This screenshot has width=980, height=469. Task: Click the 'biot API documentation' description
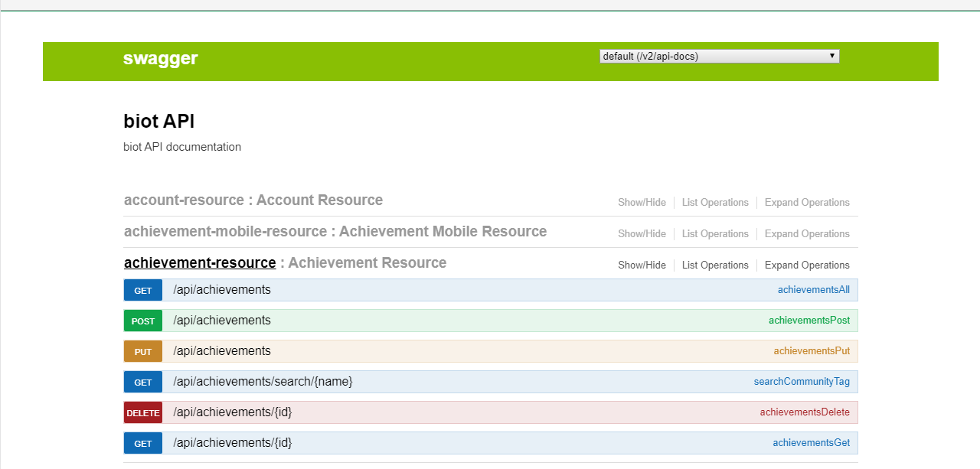[x=182, y=147]
